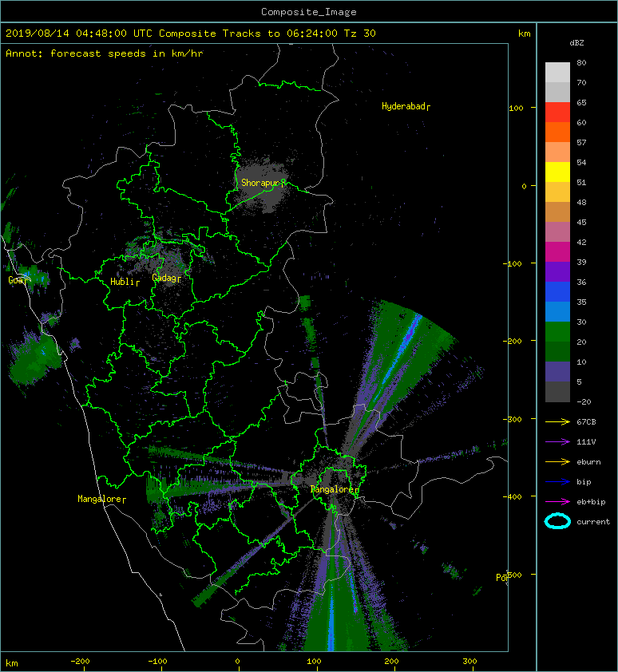Screen dimensions: 618x672
Task: Click the 300 tick on horizontal axis
Action: (469, 662)
